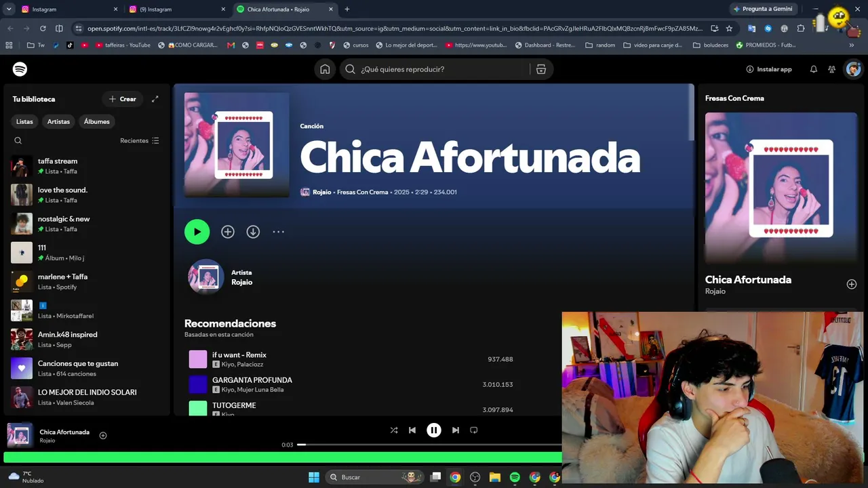
Task: Search within your library magnifier icon
Action: [x=18, y=141]
